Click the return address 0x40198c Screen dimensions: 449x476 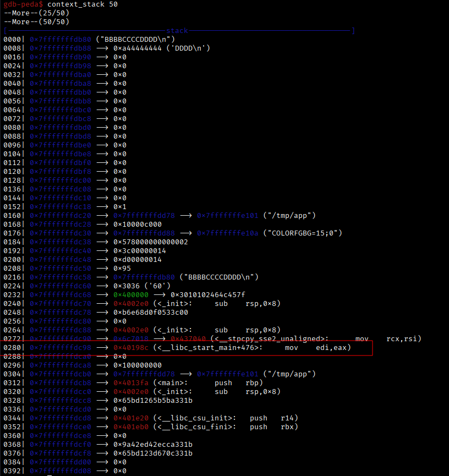pos(131,348)
